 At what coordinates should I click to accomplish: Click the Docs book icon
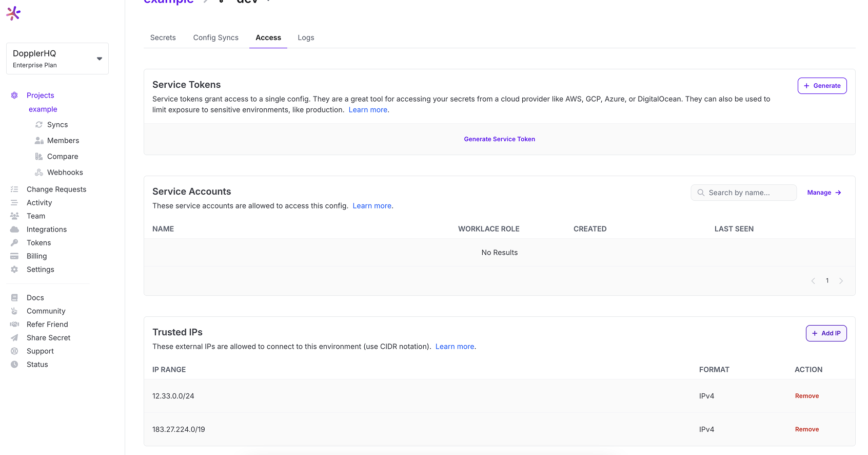point(14,298)
